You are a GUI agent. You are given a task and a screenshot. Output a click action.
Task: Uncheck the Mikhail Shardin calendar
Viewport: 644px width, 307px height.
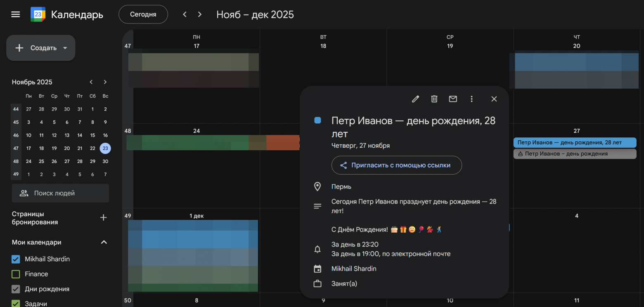click(x=16, y=259)
